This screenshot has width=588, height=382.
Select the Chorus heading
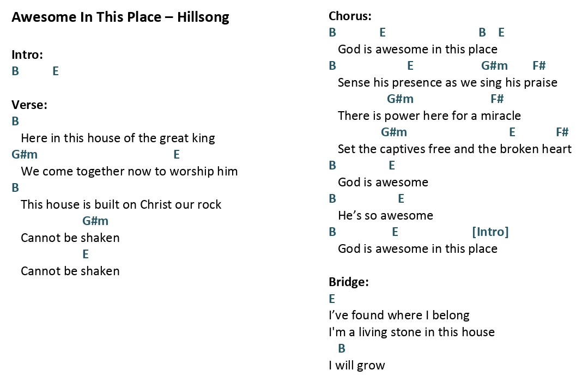pos(350,16)
